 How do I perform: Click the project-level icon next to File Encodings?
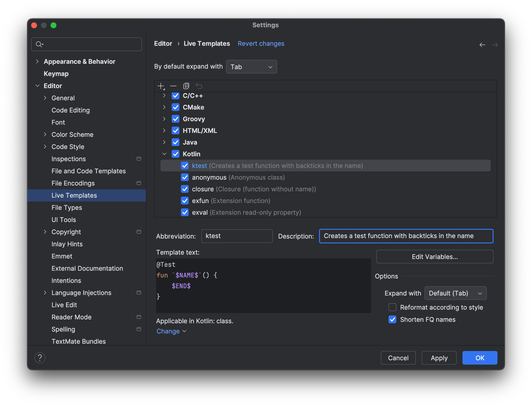click(139, 183)
